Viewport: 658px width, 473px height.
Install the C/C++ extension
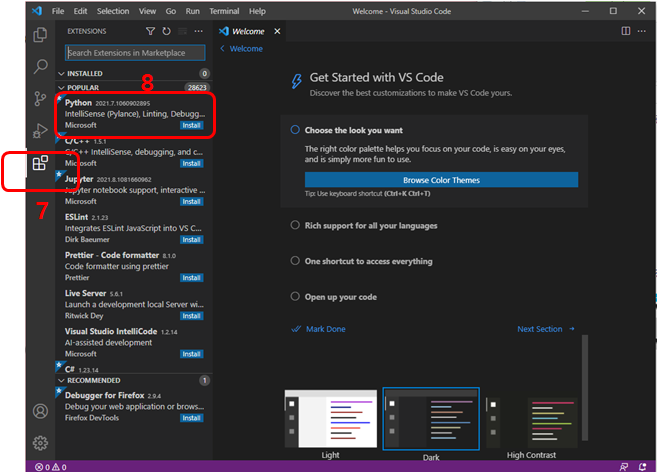point(191,163)
